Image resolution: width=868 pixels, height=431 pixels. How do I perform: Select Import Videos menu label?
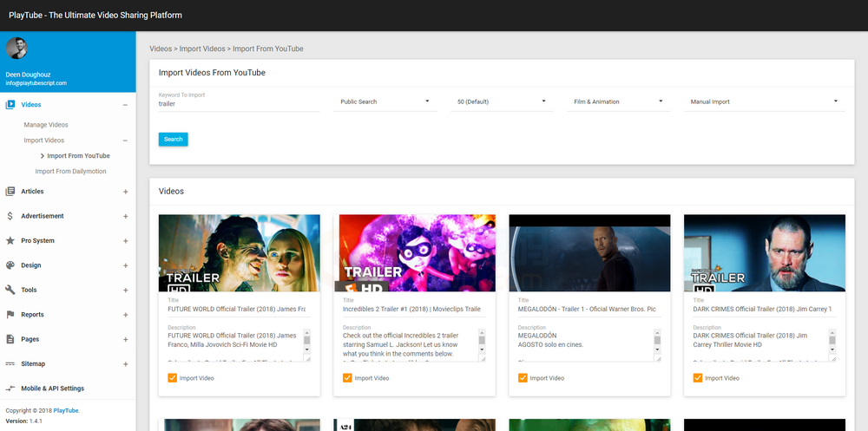(x=43, y=140)
